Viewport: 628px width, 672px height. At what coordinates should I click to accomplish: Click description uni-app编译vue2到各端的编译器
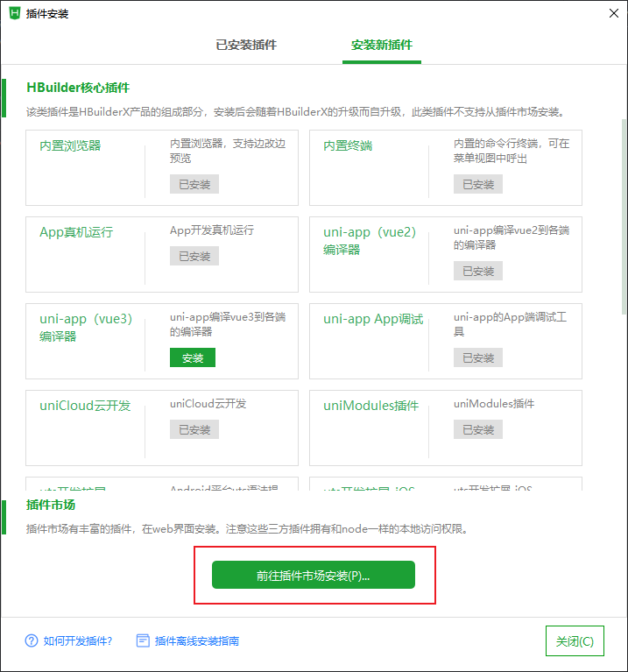(512, 237)
